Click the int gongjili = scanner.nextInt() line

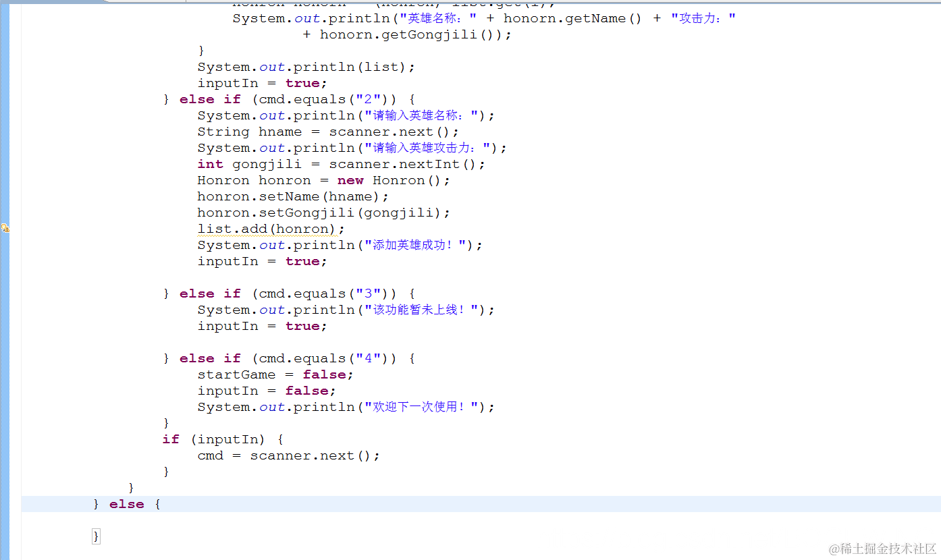[341, 164]
